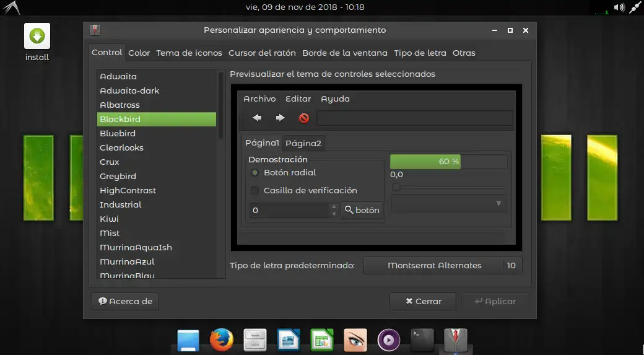The width and height of the screenshot is (644, 355).
Task: Open the Ayuda menu in preview
Action: 335,99
